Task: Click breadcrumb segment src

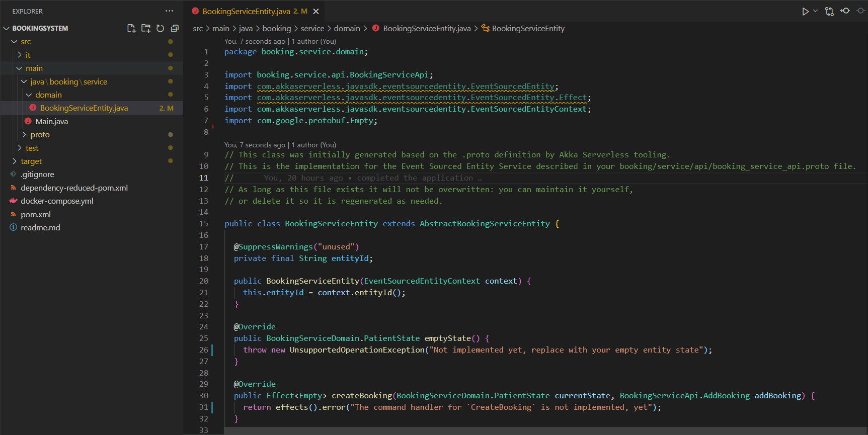Action: tap(198, 29)
